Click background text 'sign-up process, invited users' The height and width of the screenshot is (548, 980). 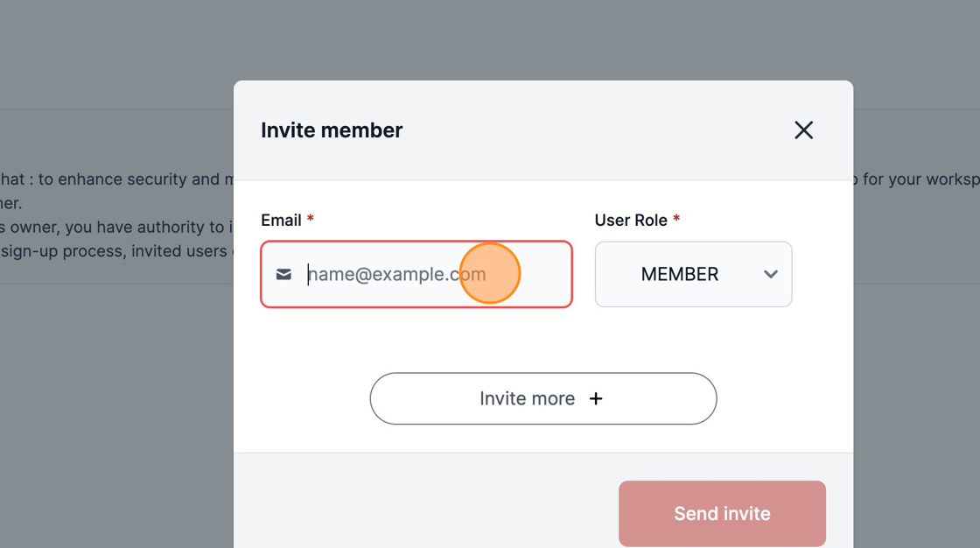(114, 251)
